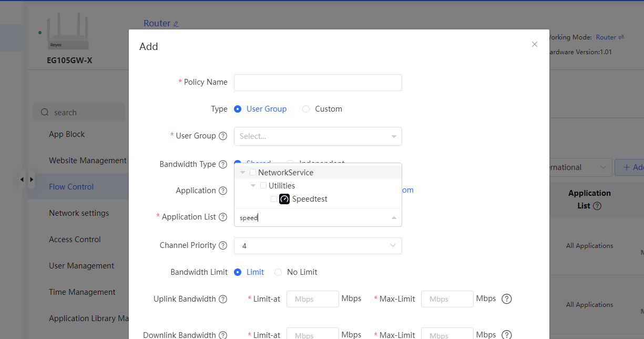This screenshot has height=339, width=644.
Task: Click the Router name link
Action: pyautogui.click(x=157, y=23)
